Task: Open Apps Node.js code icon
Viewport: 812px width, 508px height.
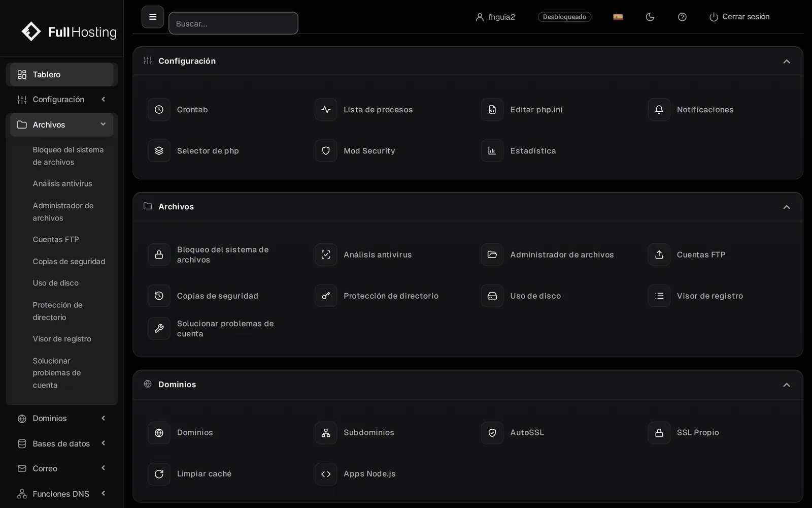Action: click(326, 474)
